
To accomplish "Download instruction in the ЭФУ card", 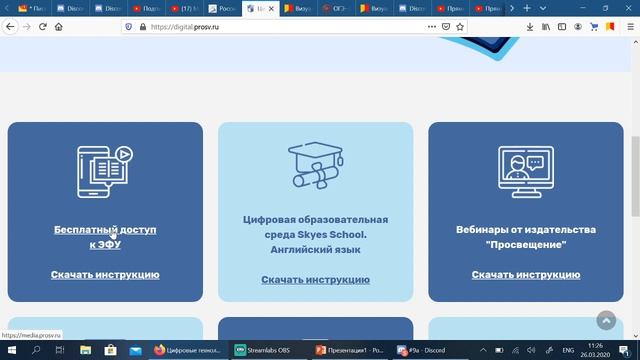I will (105, 275).
